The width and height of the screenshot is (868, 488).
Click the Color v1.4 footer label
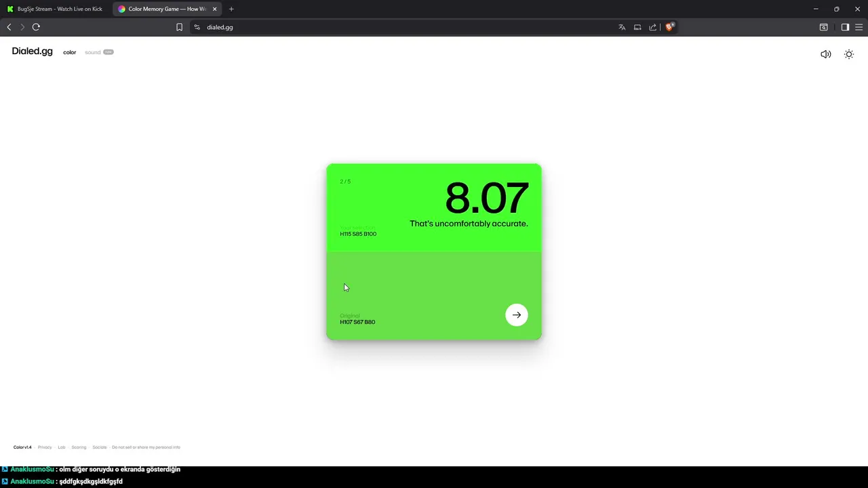(22, 447)
